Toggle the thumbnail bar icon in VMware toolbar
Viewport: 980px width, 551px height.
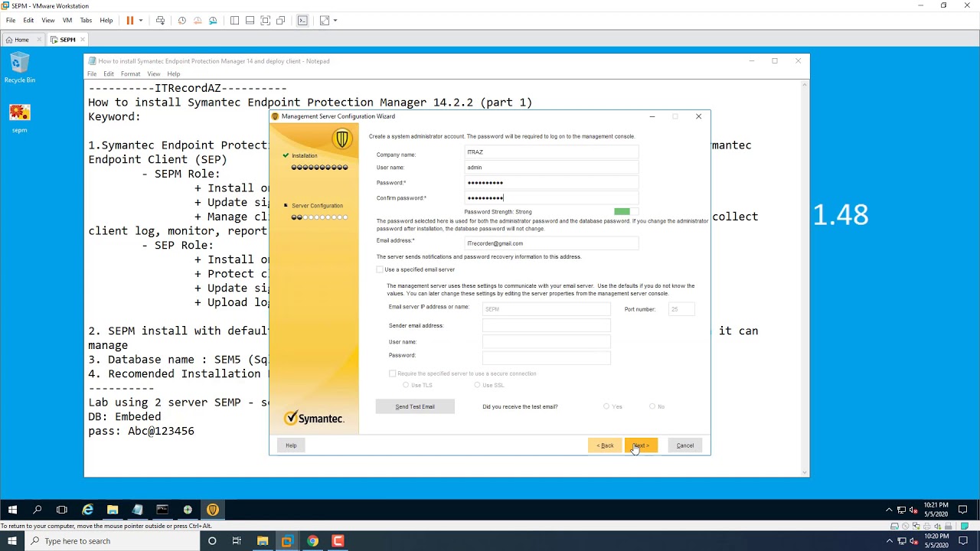(x=250, y=21)
